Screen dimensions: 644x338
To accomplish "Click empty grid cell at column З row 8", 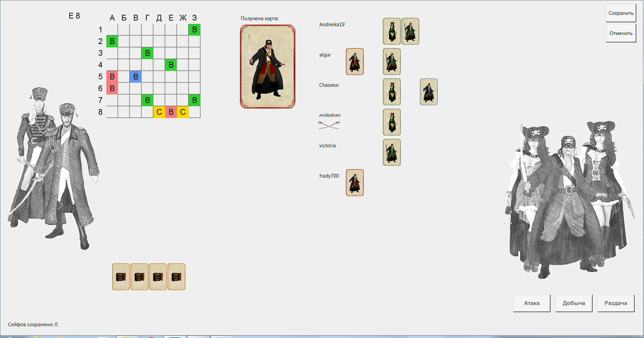I will pyautogui.click(x=194, y=112).
